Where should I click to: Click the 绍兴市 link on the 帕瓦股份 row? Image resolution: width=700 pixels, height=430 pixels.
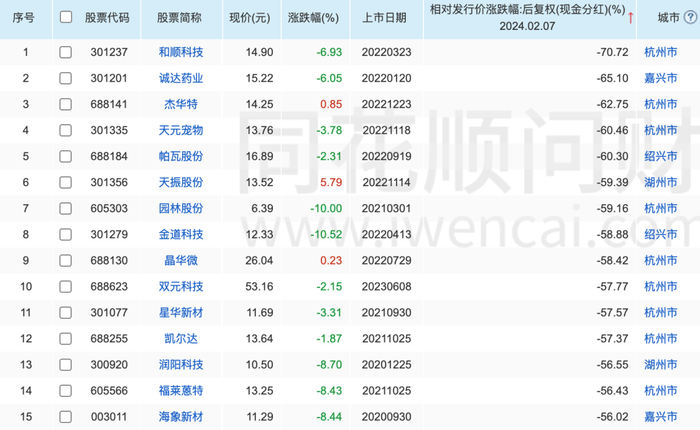pos(661,156)
